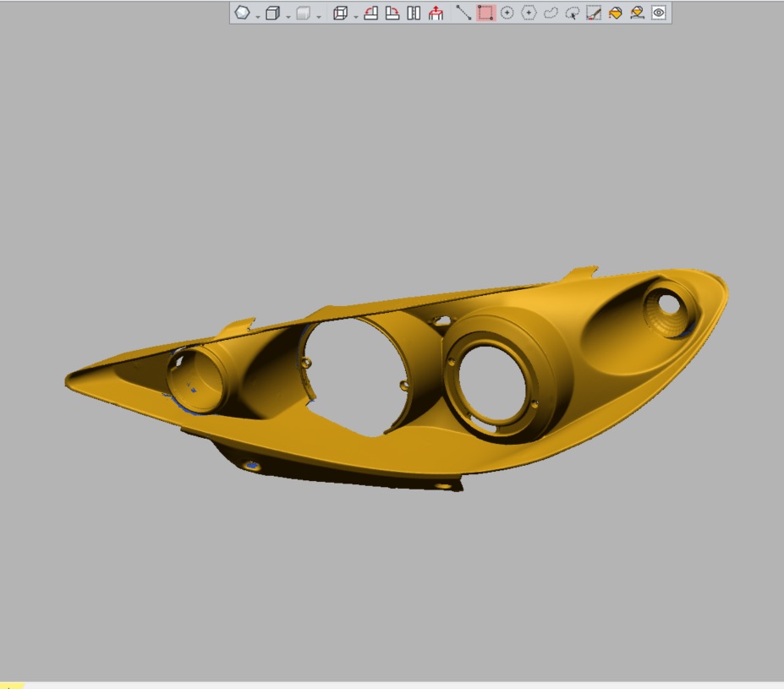This screenshot has width=784, height=689.
Task: Open dropdown next to mesh display icon
Action: coord(258,17)
